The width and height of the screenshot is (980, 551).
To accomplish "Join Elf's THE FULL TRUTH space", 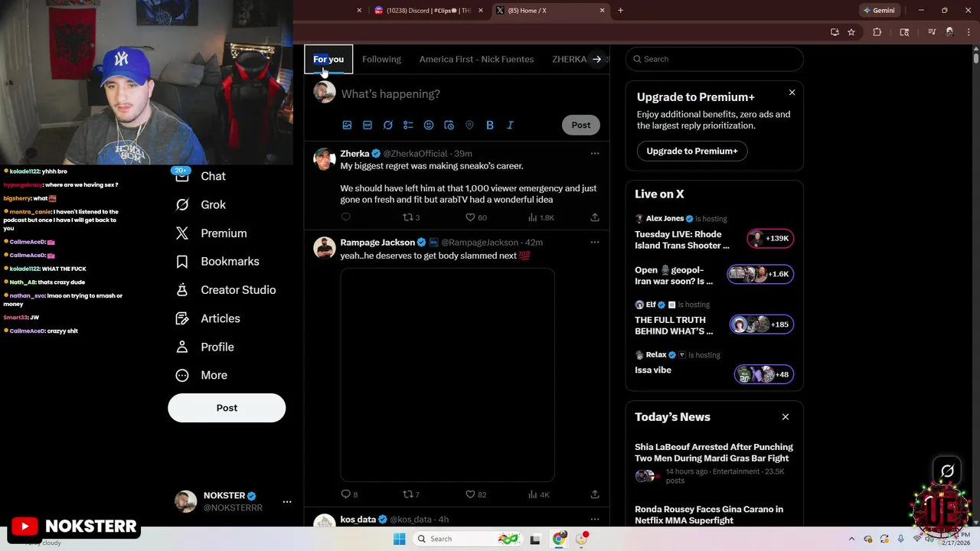I will 714,318.
